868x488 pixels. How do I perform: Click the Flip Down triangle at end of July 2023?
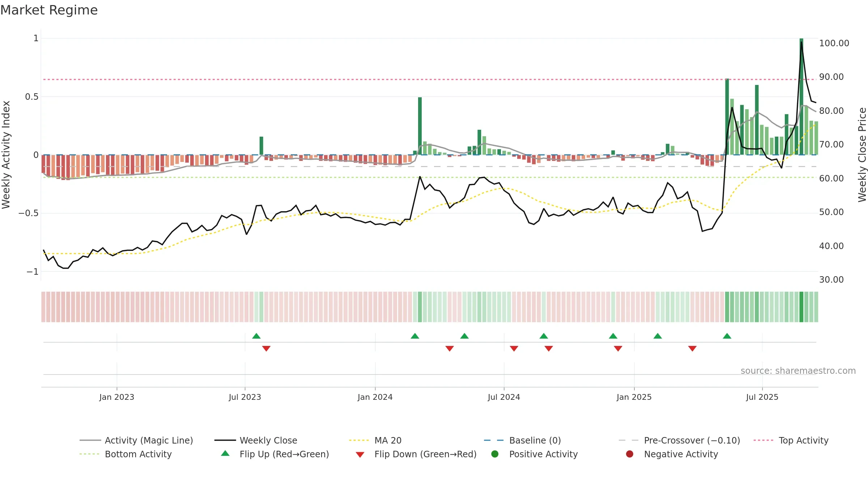[266, 348]
